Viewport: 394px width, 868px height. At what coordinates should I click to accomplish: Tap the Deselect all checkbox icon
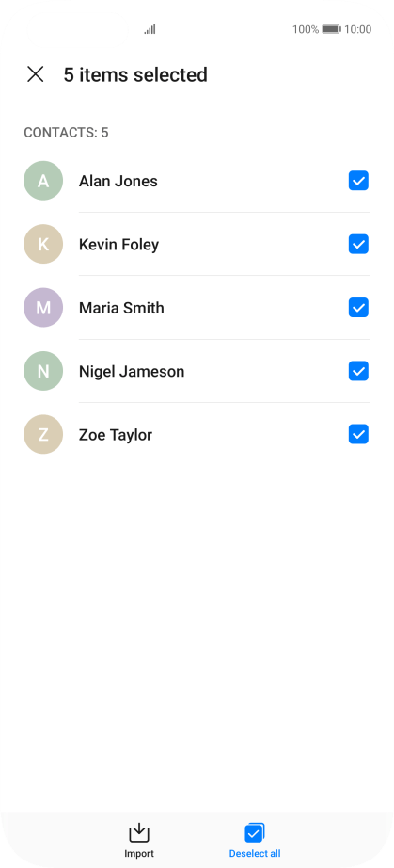[255, 832]
